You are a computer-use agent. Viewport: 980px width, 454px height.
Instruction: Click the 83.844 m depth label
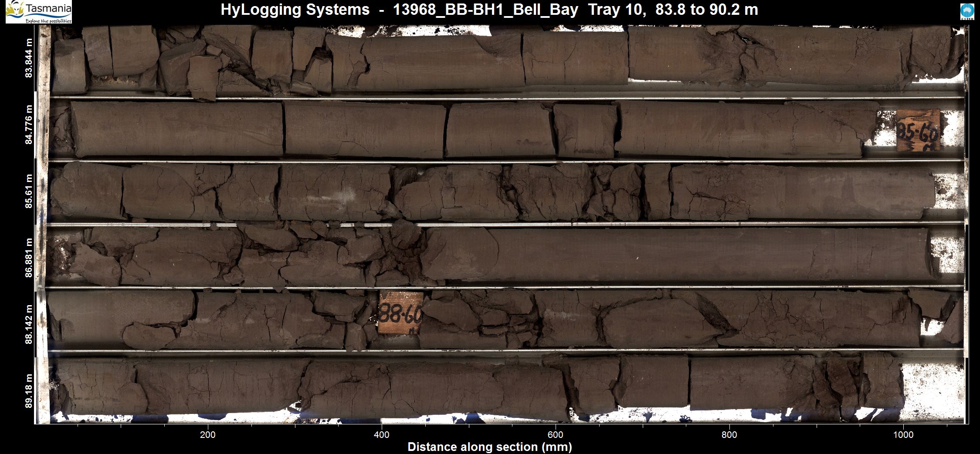29,58
